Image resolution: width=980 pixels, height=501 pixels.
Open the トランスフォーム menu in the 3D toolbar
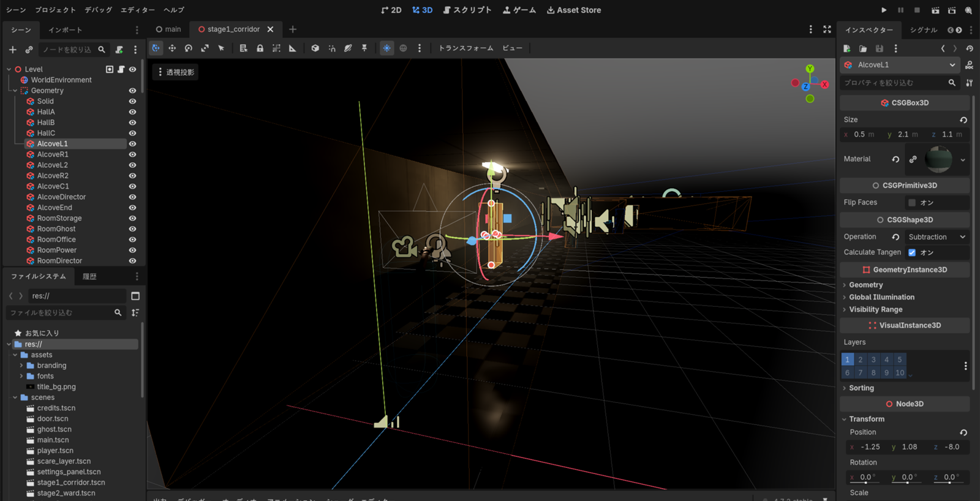click(466, 48)
